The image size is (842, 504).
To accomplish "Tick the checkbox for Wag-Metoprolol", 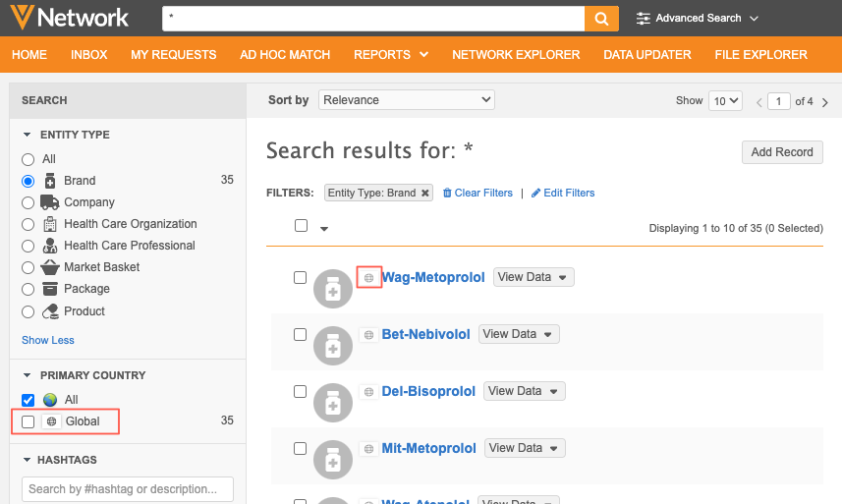I will click(301, 277).
